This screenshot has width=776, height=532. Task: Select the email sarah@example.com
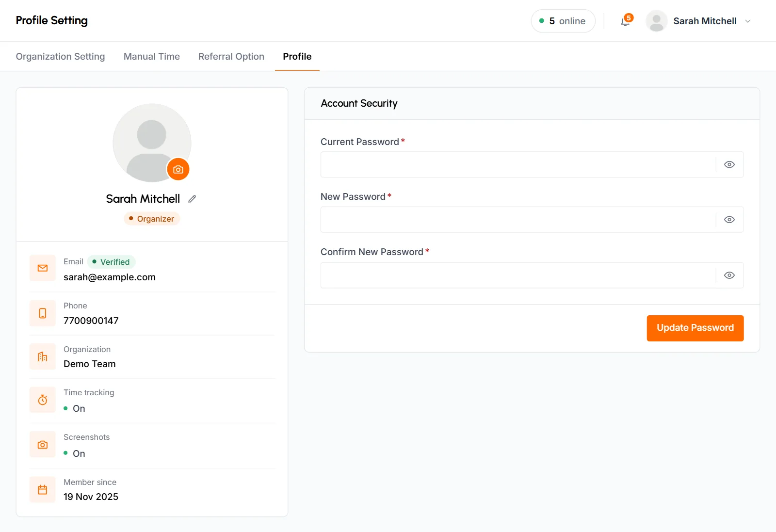click(110, 277)
